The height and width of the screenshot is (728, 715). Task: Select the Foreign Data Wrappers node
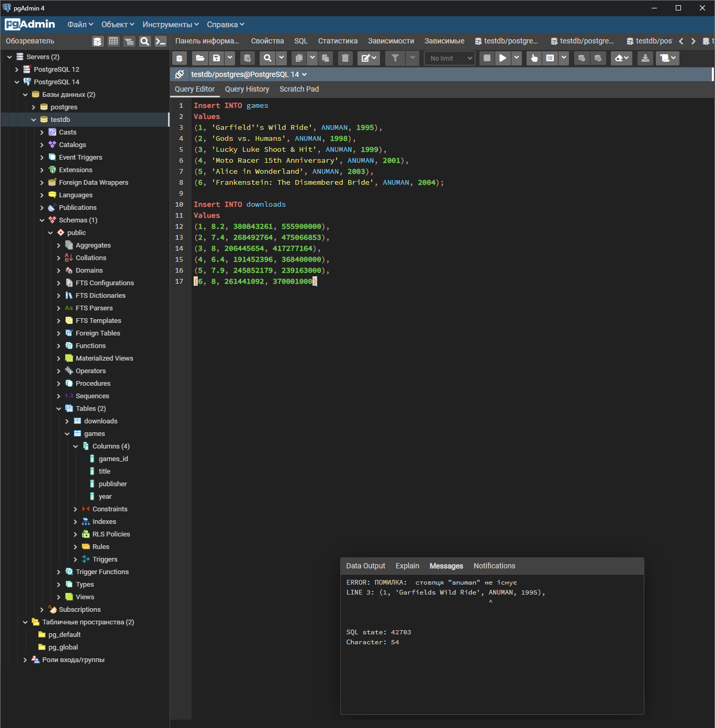pos(93,183)
